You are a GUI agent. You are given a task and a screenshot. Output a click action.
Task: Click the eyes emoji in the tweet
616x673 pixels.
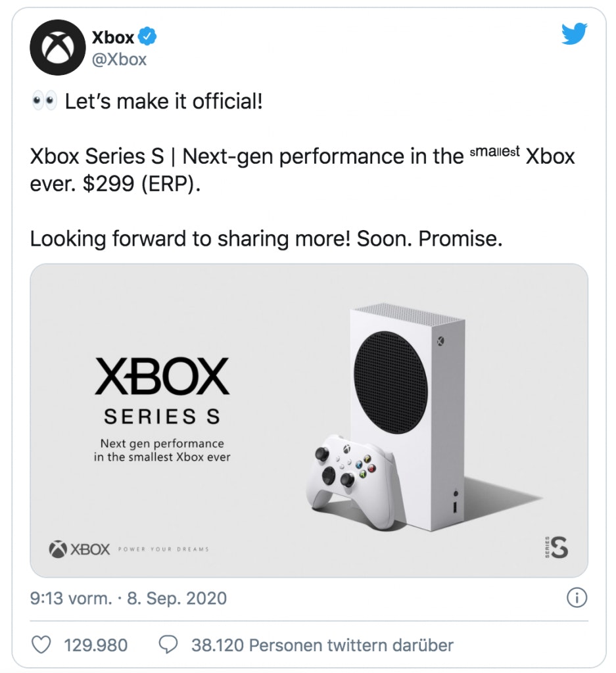pos(44,103)
